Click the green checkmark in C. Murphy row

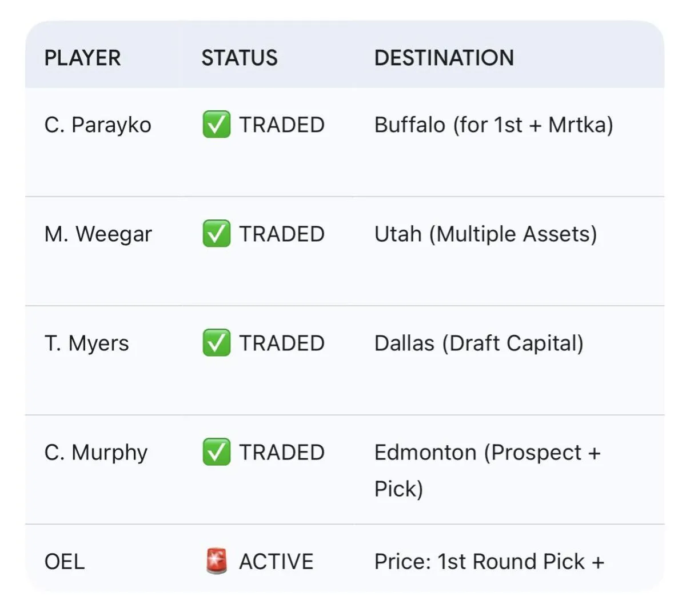[216, 452]
